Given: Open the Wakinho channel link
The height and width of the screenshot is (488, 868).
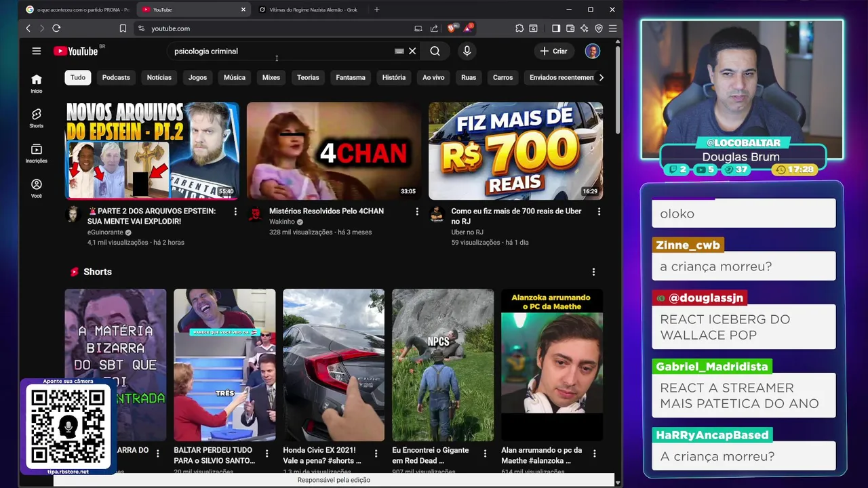Looking at the screenshot, I should (x=282, y=222).
